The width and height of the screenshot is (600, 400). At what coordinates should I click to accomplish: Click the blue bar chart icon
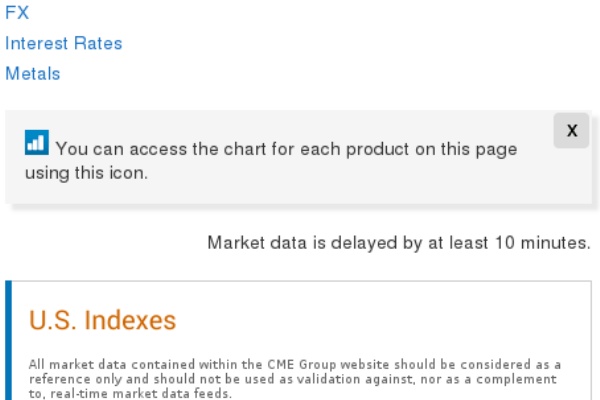[36, 143]
